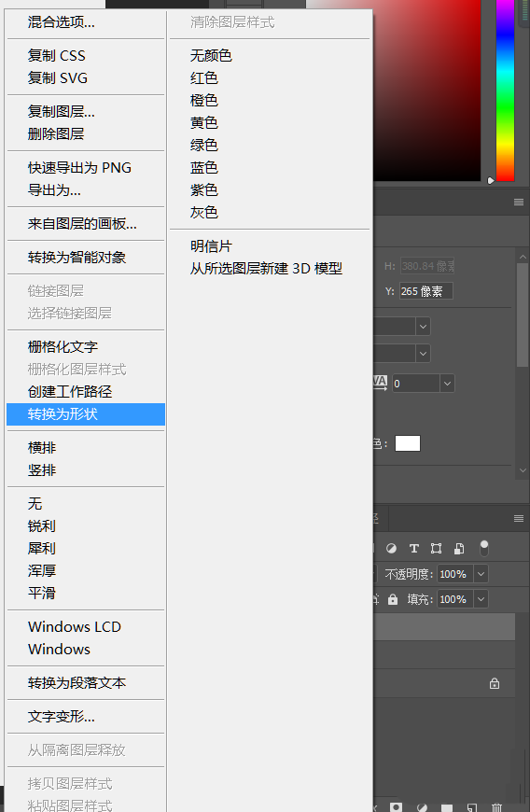
Task: Choose 复制图层... menu item
Action: click(61, 111)
